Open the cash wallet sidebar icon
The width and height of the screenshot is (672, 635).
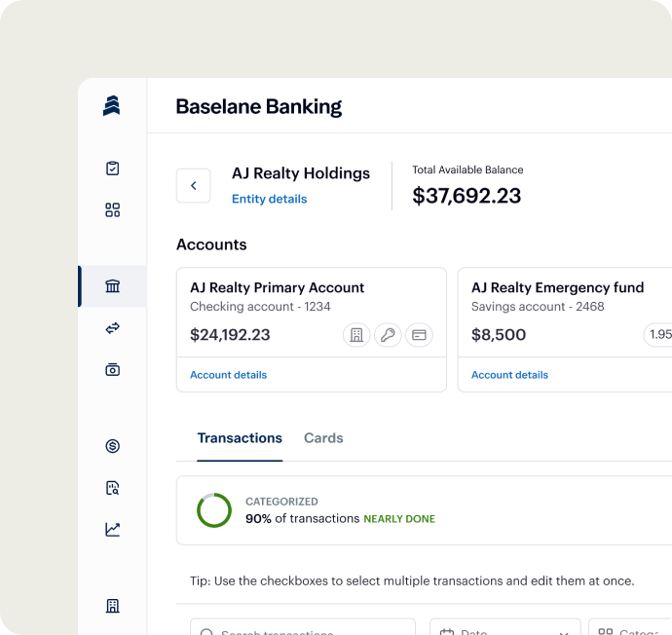112,369
